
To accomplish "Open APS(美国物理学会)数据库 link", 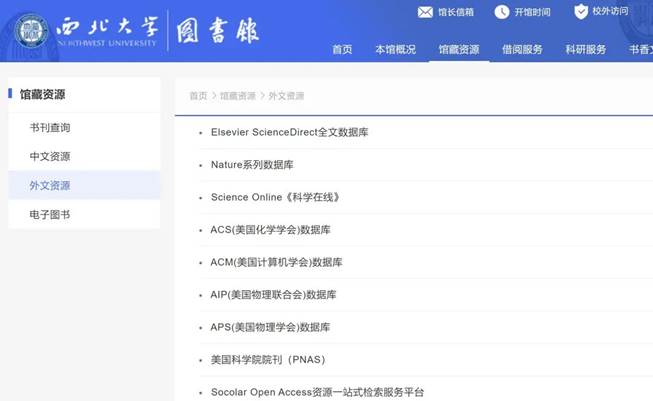I will 270,327.
